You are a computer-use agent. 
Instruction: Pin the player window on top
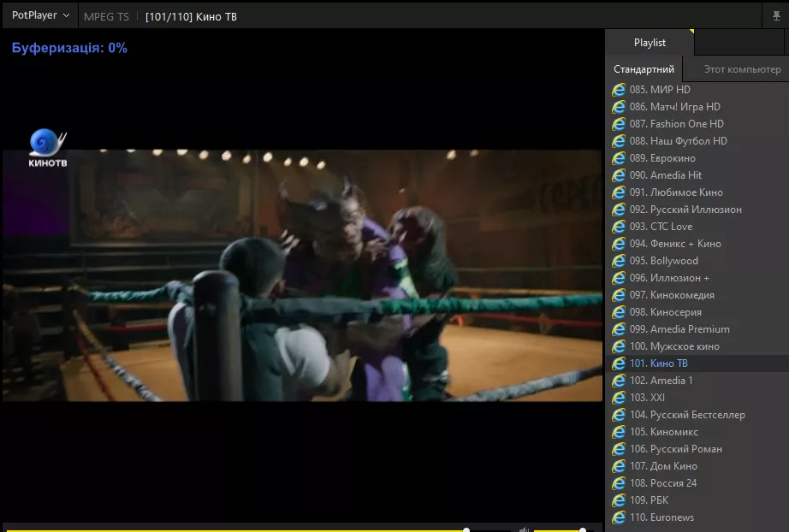[x=776, y=16]
